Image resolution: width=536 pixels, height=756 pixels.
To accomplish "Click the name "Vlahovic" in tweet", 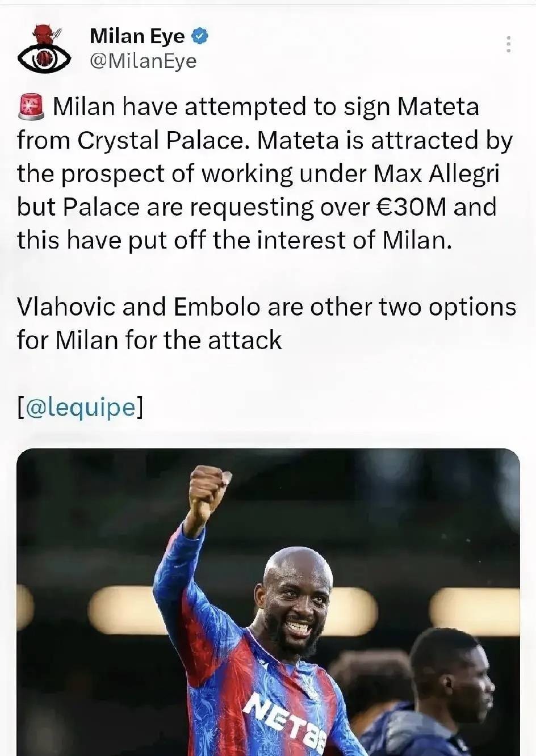I will 66,307.
